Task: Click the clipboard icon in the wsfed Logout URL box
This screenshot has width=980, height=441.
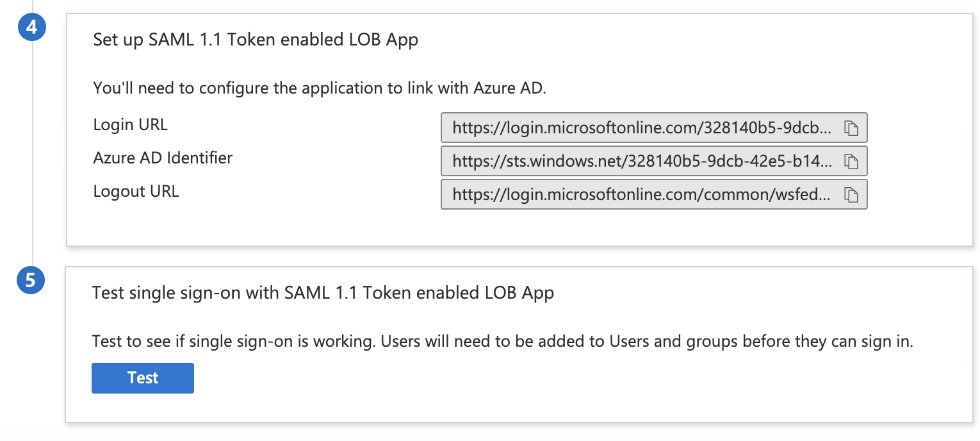Action: click(x=852, y=194)
